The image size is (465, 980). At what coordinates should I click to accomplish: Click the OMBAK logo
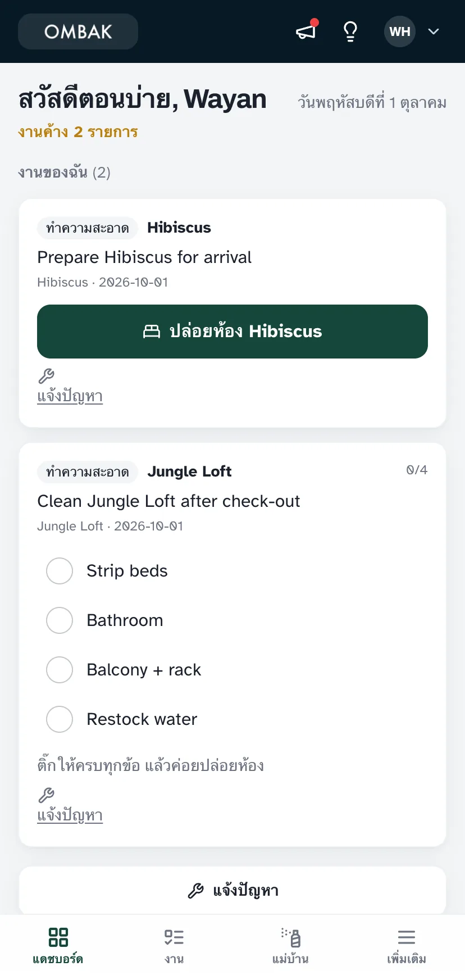click(78, 31)
